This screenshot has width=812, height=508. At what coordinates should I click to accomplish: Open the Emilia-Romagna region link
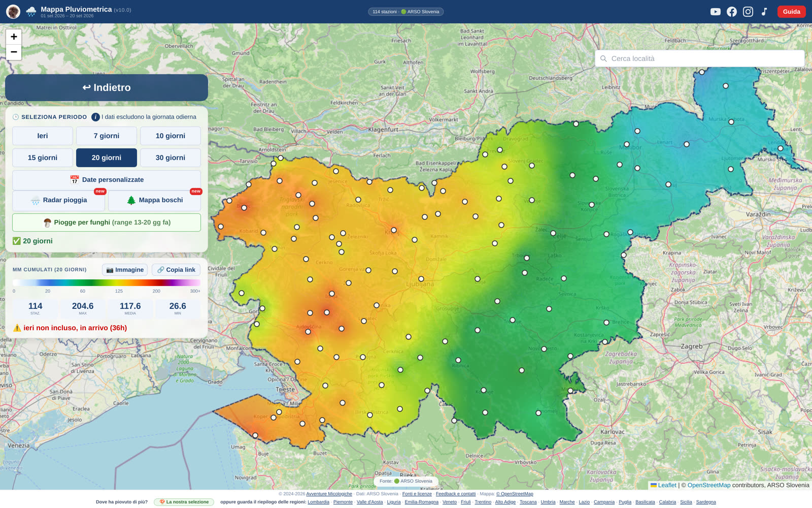point(421,502)
